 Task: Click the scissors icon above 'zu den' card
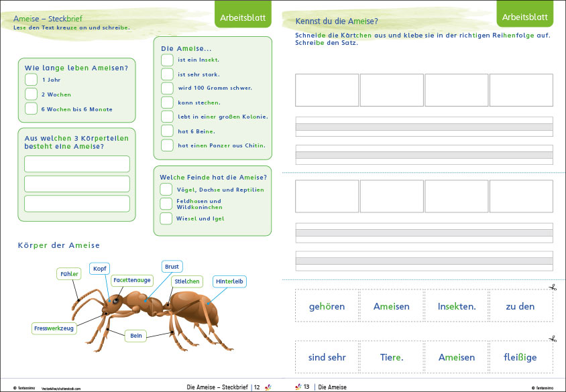pyautogui.click(x=553, y=287)
